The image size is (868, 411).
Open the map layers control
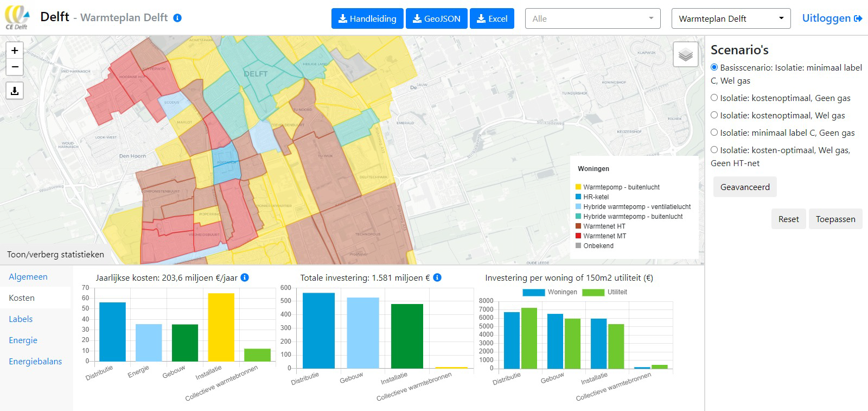[685, 55]
